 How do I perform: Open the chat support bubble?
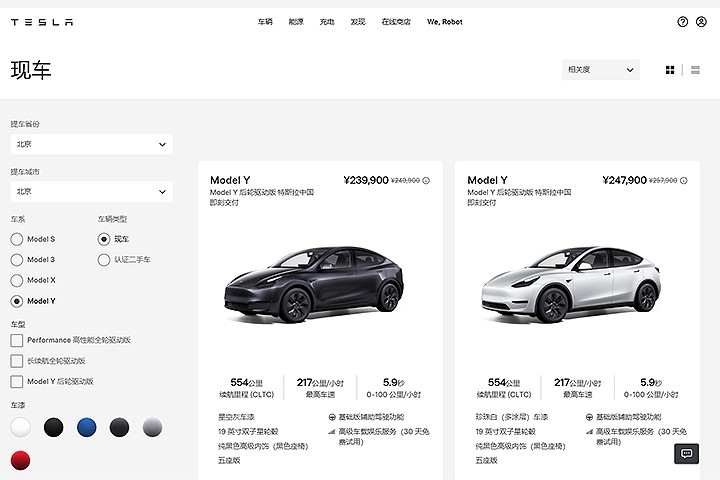point(686,454)
